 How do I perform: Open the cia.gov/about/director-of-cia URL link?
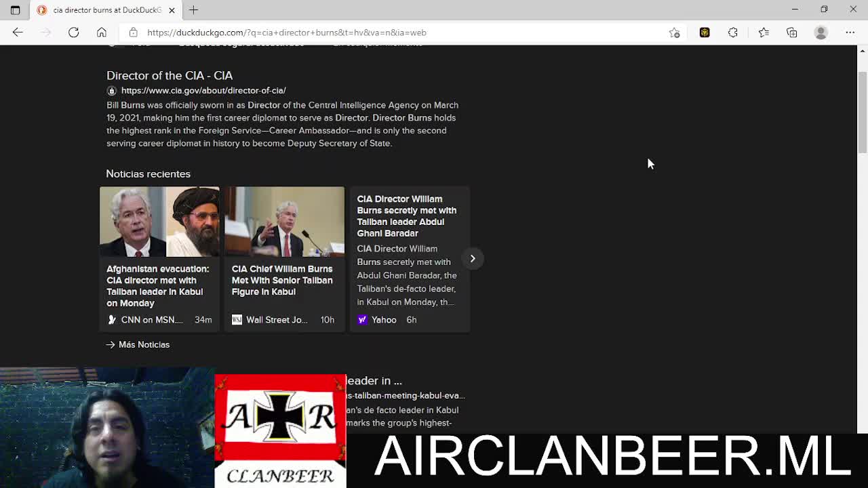pyautogui.click(x=203, y=90)
